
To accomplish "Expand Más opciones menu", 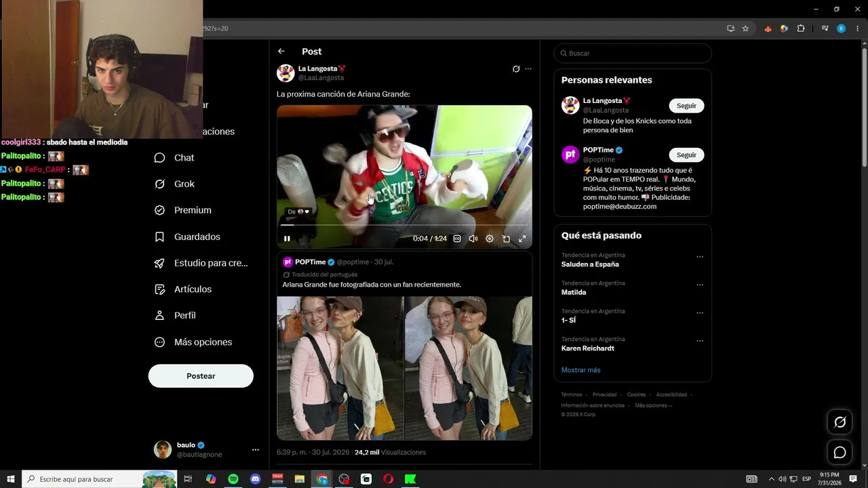I will (193, 342).
